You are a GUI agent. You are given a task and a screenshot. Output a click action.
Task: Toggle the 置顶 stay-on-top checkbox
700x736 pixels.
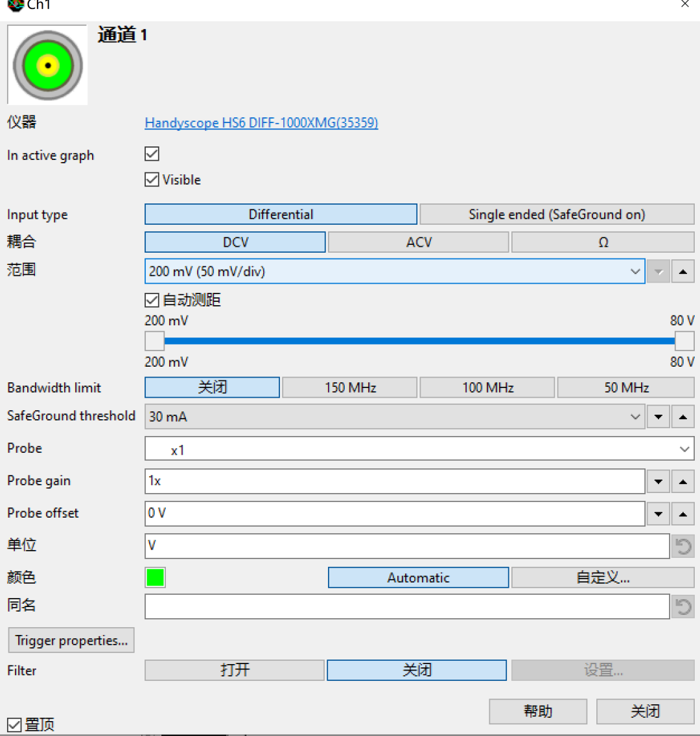[x=14, y=725]
